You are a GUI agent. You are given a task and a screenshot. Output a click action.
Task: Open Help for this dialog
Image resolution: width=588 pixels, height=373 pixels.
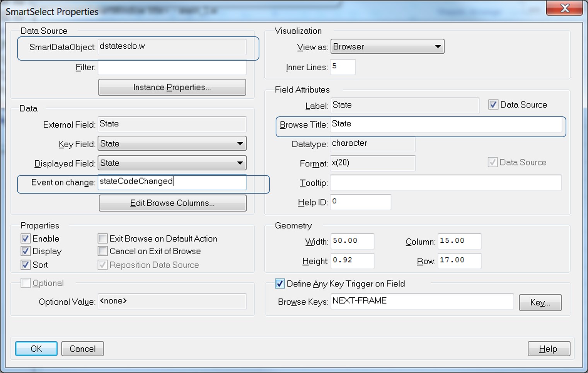549,348
